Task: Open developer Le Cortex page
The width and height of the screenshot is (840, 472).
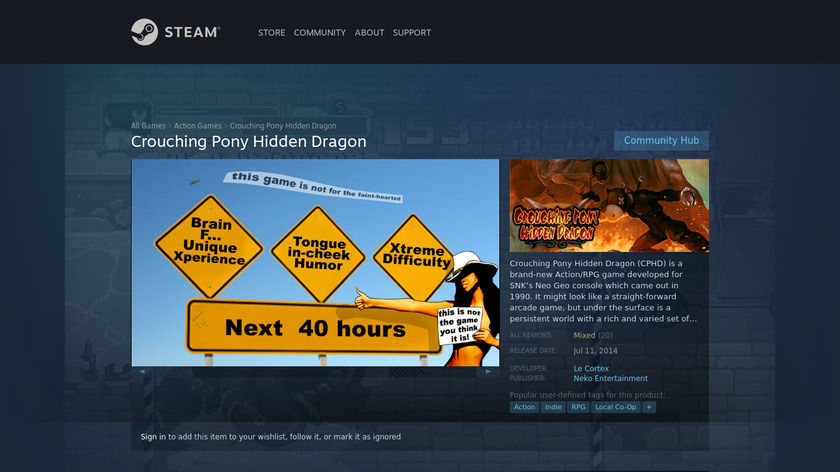Action: tap(591, 369)
